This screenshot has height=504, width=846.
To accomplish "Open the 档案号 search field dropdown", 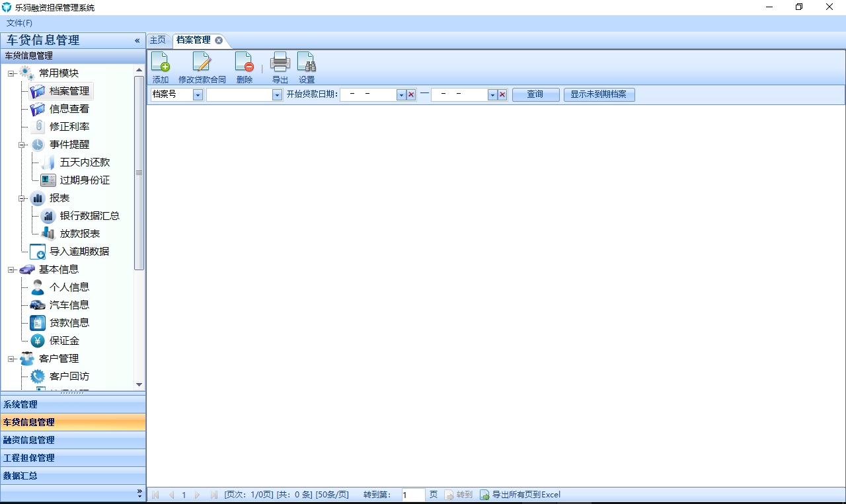I will click(198, 95).
